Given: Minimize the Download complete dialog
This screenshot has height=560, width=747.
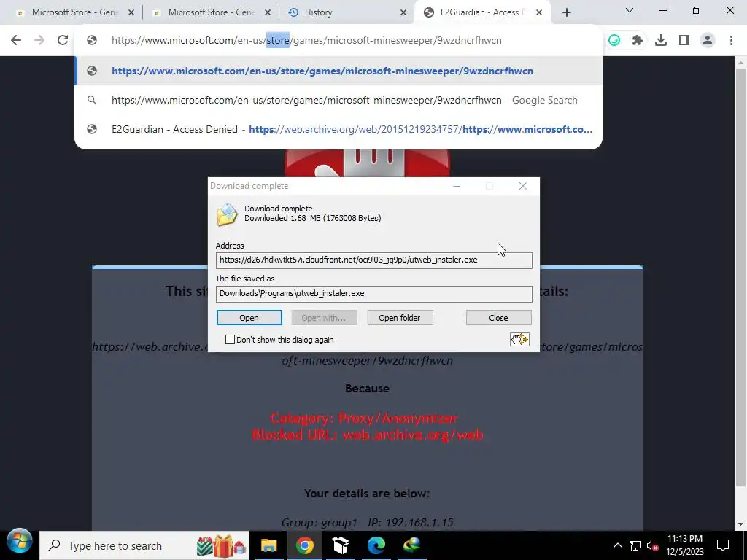Looking at the screenshot, I should click(457, 186).
